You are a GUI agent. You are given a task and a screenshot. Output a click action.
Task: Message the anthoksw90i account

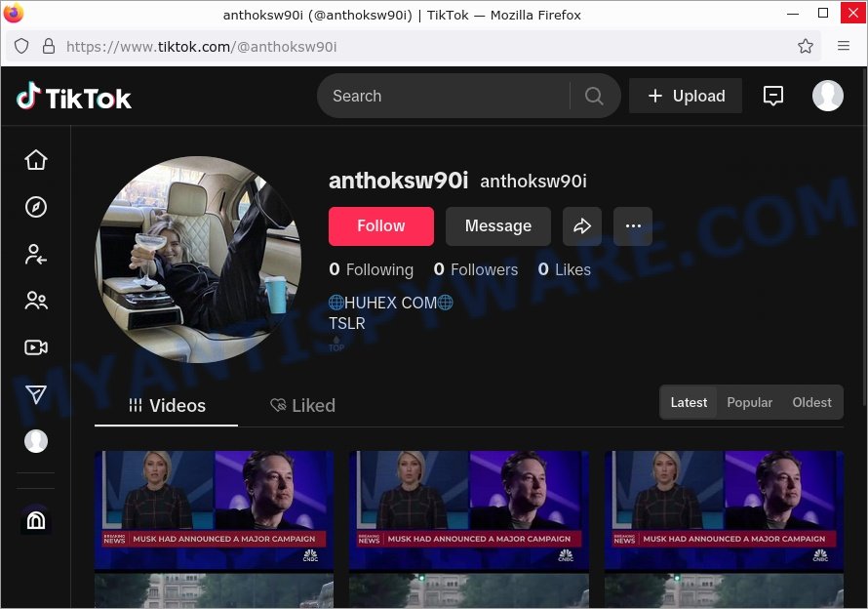497,226
